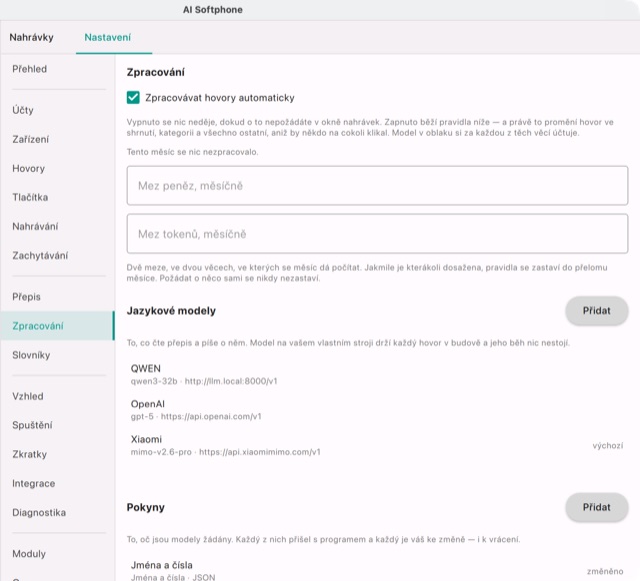Toggle Zpracovávat hovory automaticky checkbox
The width and height of the screenshot is (640, 581).
[133, 98]
